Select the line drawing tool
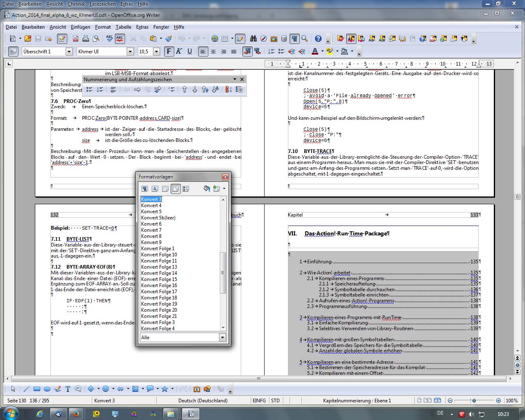This screenshot has height=420, width=525. [x=27, y=389]
